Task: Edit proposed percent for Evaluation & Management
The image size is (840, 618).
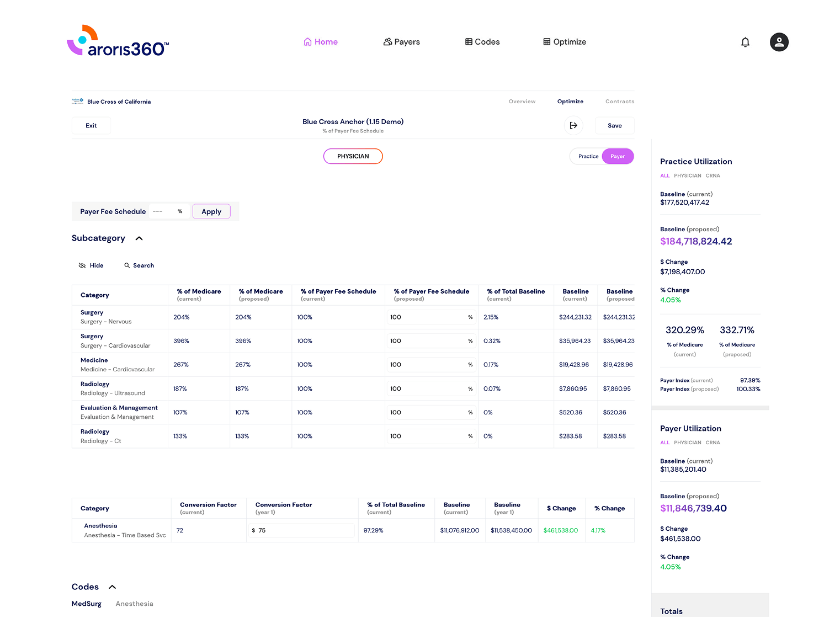Action: click(431, 413)
